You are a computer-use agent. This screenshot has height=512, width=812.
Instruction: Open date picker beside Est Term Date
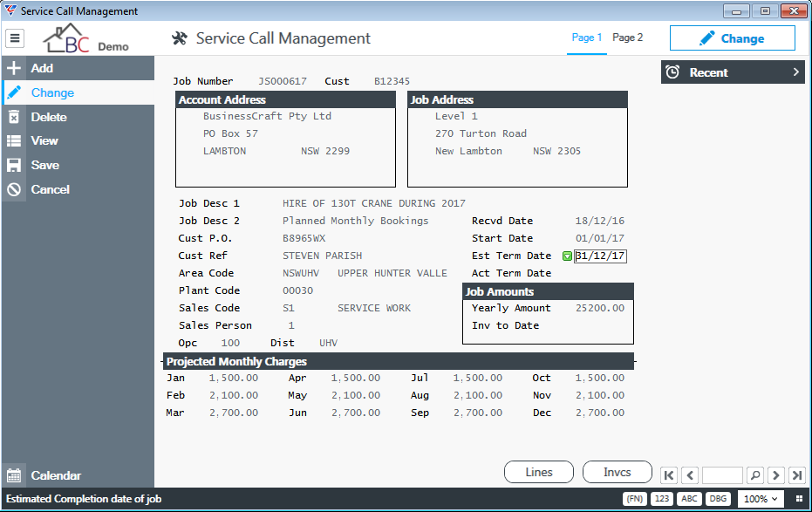click(567, 256)
